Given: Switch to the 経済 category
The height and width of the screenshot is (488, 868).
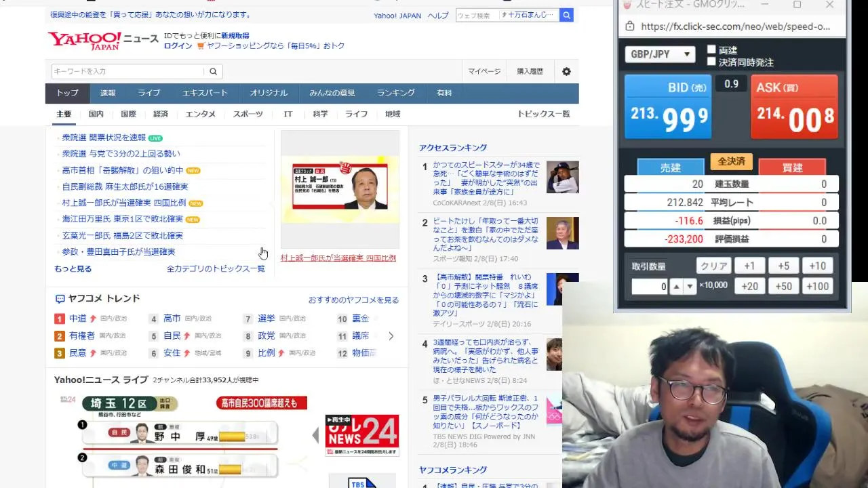Looking at the screenshot, I should [x=161, y=114].
